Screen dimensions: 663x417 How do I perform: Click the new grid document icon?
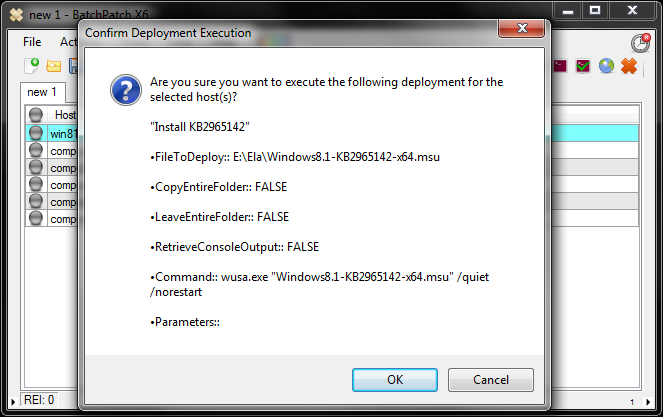(32, 66)
